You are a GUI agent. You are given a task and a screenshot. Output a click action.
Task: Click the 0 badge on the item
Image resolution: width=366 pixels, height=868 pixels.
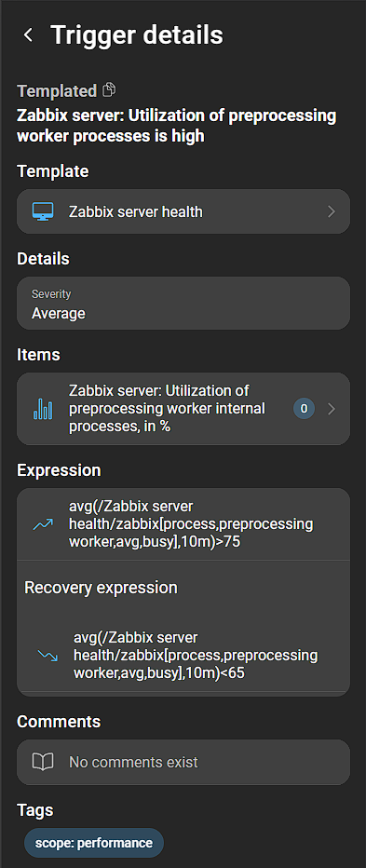coord(304,409)
